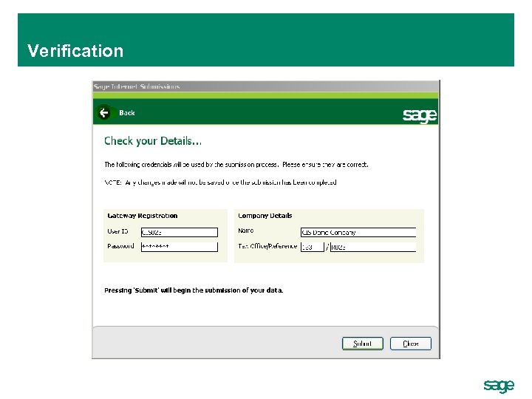The image size is (532, 399).
Task: Click the Sage Internet Submissions title bar
Action: [266, 86]
